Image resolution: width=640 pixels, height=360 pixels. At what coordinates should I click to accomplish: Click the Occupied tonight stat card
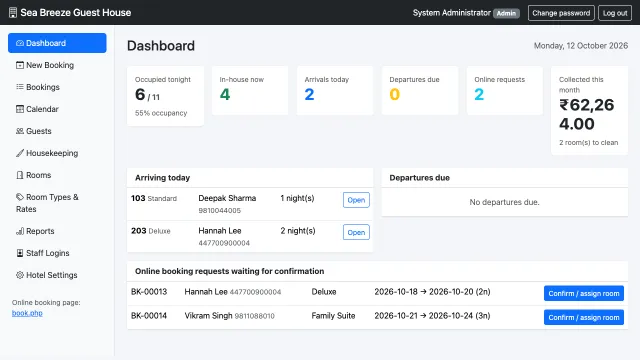165,96
